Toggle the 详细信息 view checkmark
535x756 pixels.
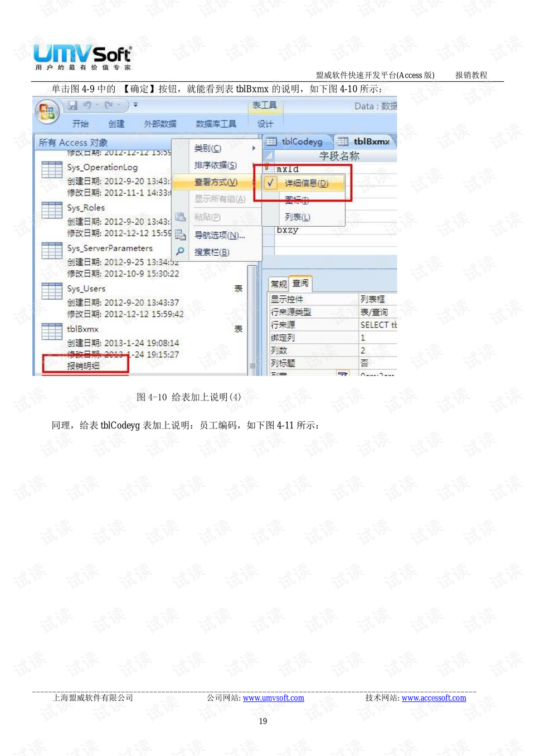click(270, 183)
